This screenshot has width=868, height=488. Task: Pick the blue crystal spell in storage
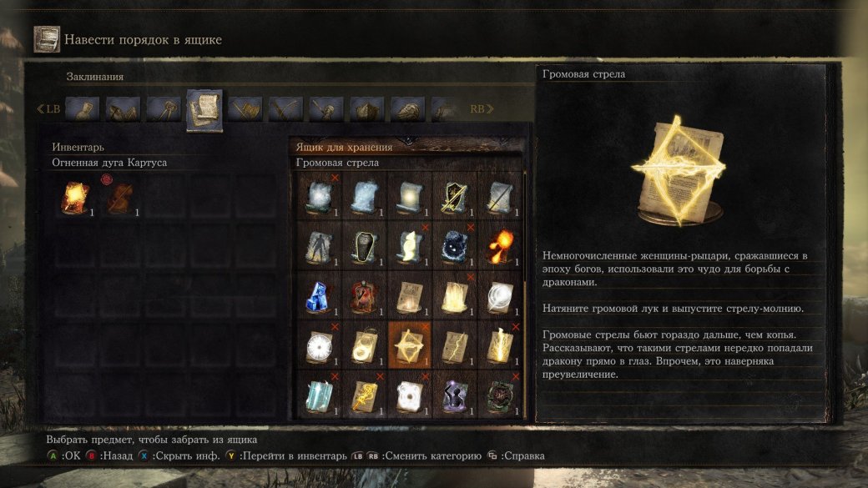tap(319, 296)
